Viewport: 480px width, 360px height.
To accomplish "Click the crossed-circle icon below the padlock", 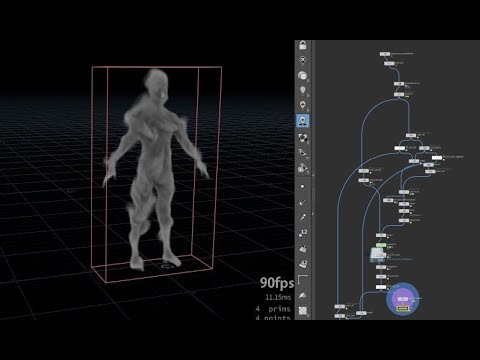I will [x=303, y=60].
